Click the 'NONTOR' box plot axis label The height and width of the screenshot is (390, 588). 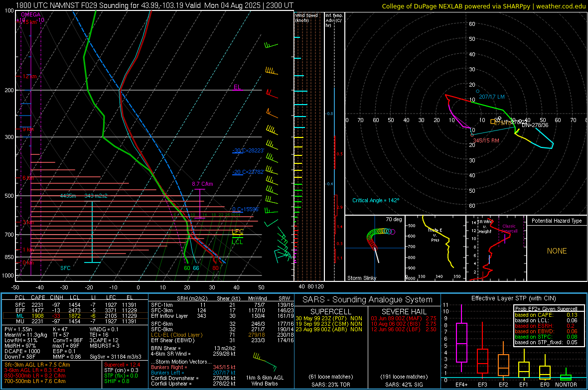[566, 385]
